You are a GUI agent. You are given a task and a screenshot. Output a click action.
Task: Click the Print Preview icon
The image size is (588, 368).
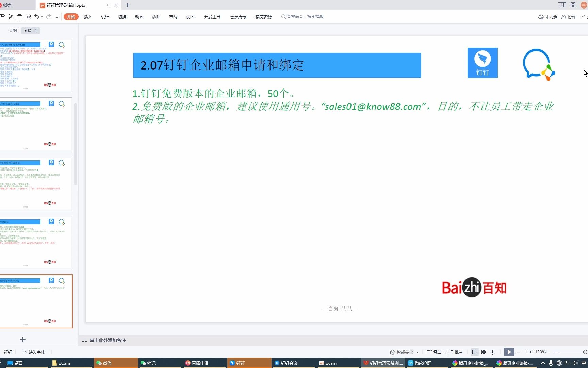pyautogui.click(x=29, y=17)
